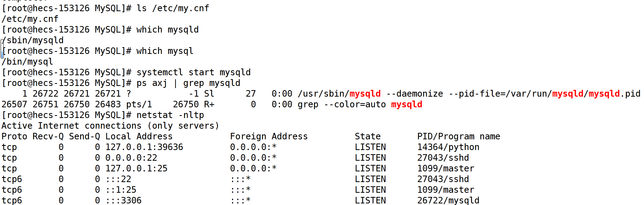
Task: Select local address '127.0.0.1:25'
Action: coord(136,169)
